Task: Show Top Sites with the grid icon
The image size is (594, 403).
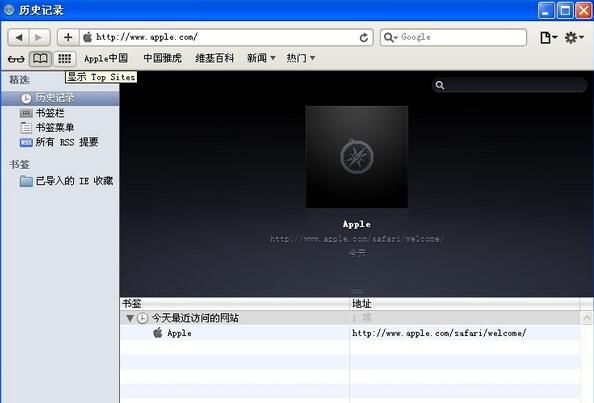Action: pyautogui.click(x=64, y=59)
